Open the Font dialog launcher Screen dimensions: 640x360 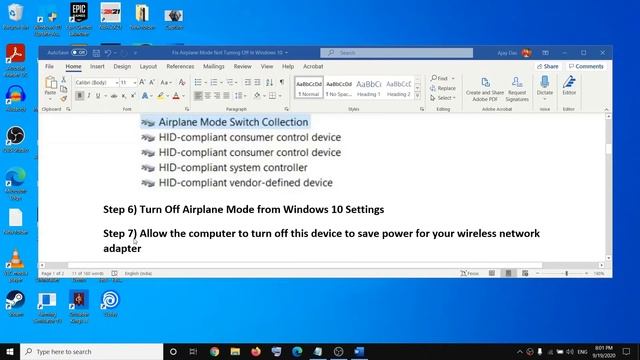coord(187,109)
